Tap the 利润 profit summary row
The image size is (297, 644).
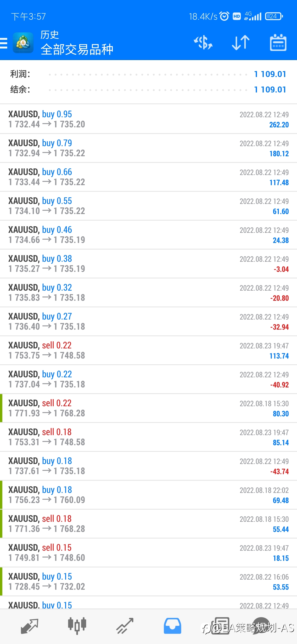pos(148,74)
